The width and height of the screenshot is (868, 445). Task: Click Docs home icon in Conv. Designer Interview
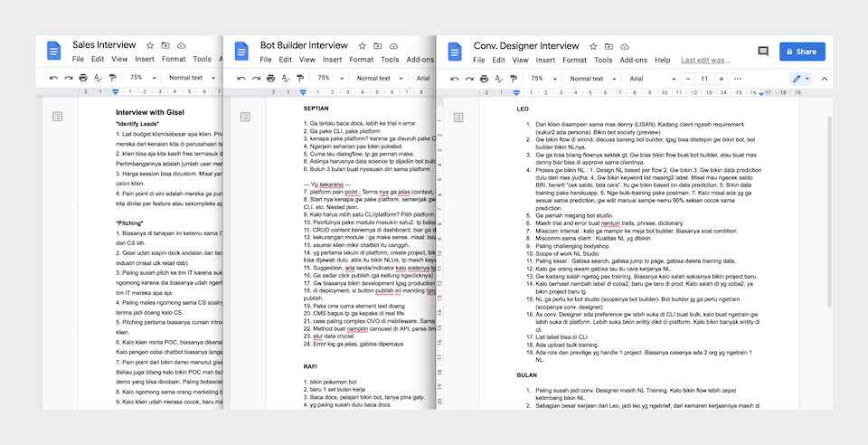[455, 52]
